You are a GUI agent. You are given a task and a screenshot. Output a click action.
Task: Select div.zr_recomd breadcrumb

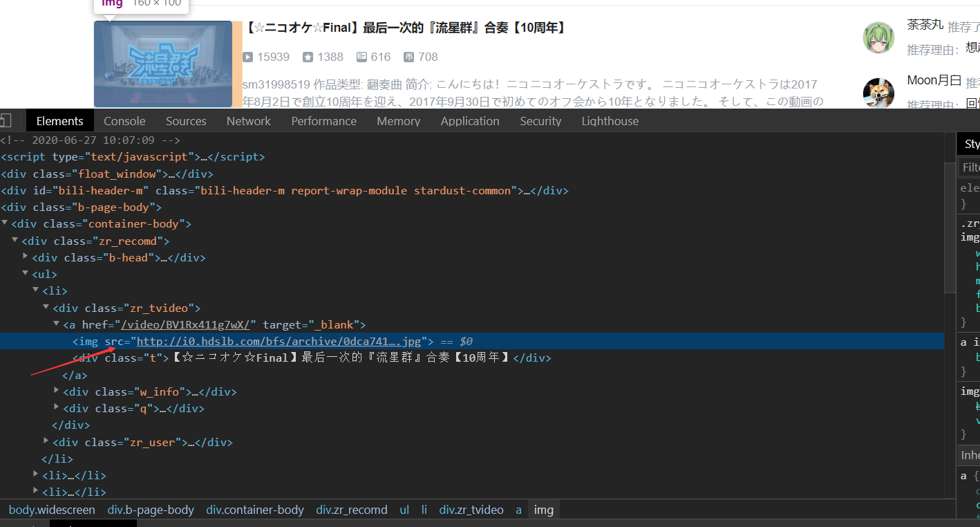[x=352, y=510]
